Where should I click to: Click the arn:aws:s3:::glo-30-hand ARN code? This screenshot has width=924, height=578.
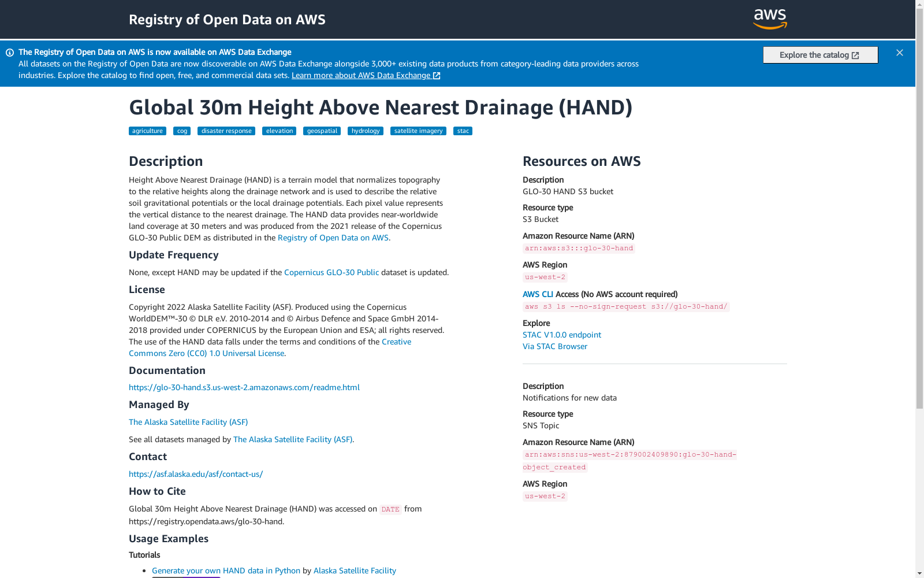[x=579, y=249]
